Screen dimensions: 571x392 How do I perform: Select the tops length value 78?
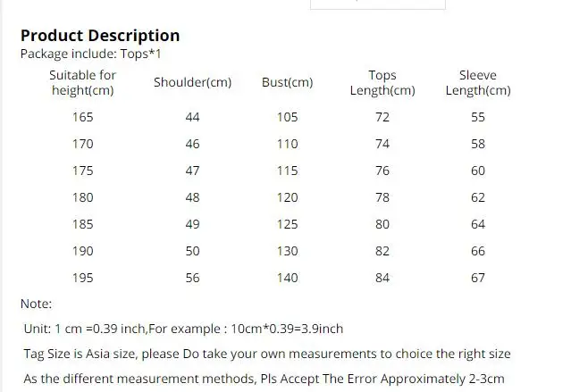[x=382, y=197]
